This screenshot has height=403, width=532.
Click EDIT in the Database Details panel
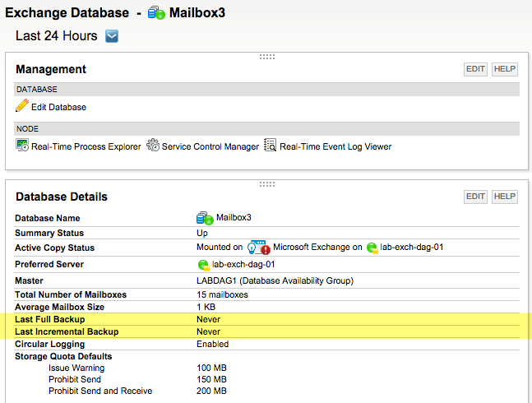click(x=475, y=197)
